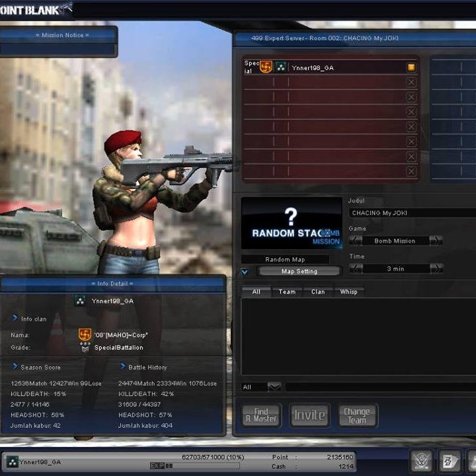The width and height of the screenshot is (476, 476).
Task: Click the Judul field containing CHACING My JOKI
Action: click(413, 213)
